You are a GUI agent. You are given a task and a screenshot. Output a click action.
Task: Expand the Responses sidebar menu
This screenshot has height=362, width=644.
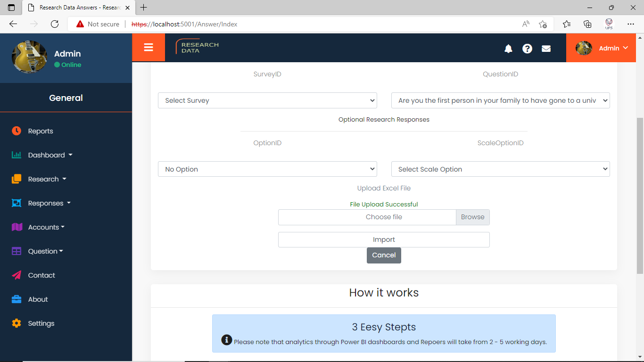pyautogui.click(x=49, y=203)
